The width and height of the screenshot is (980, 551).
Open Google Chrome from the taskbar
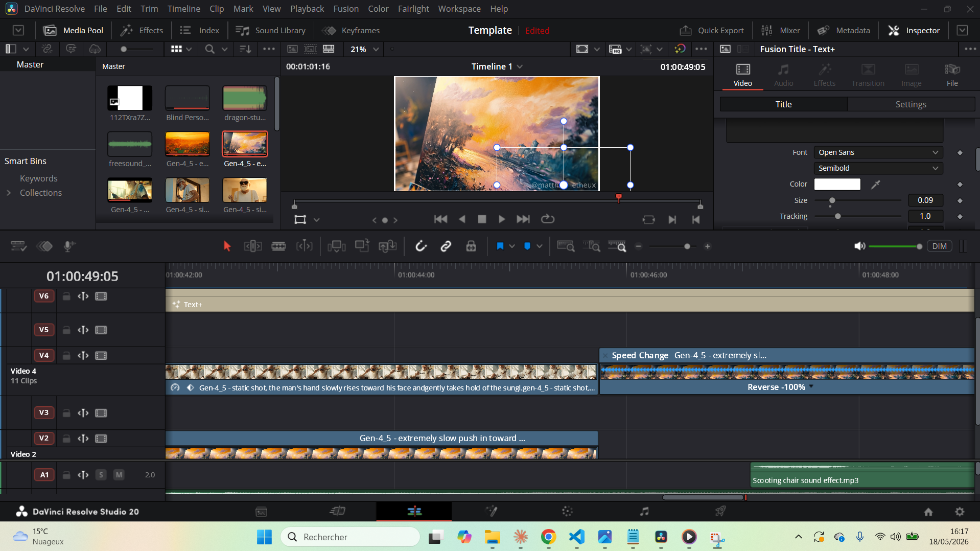(x=548, y=537)
